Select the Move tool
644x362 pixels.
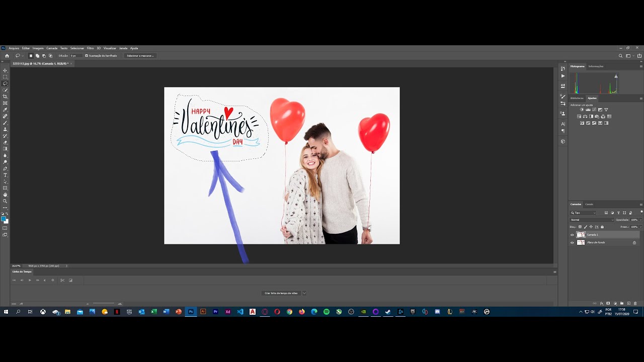tap(5, 70)
